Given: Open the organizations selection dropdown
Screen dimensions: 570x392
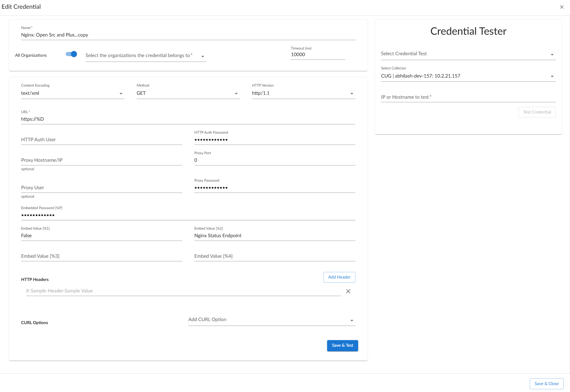Looking at the screenshot, I should (x=145, y=56).
